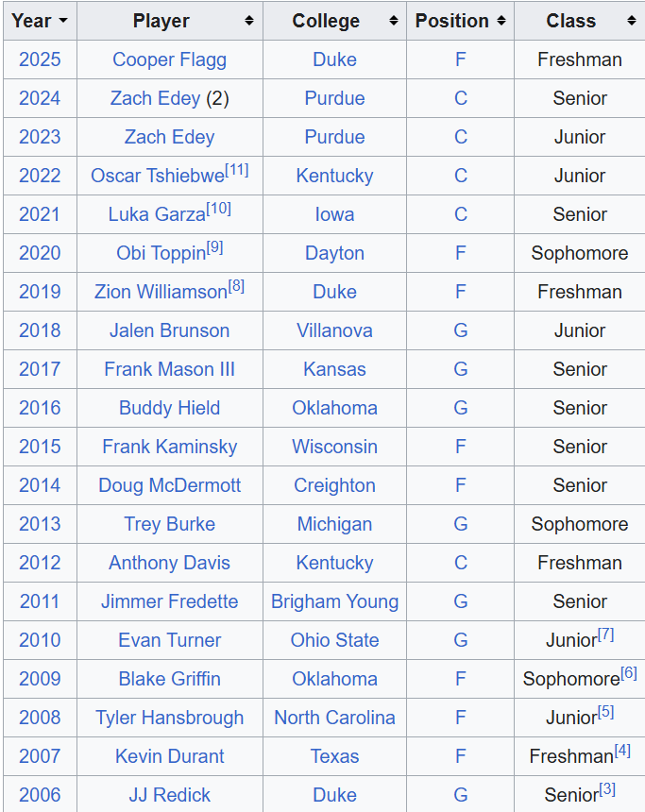Sort table by Player column arrows
This screenshot has width=645, height=812.
pyautogui.click(x=249, y=21)
